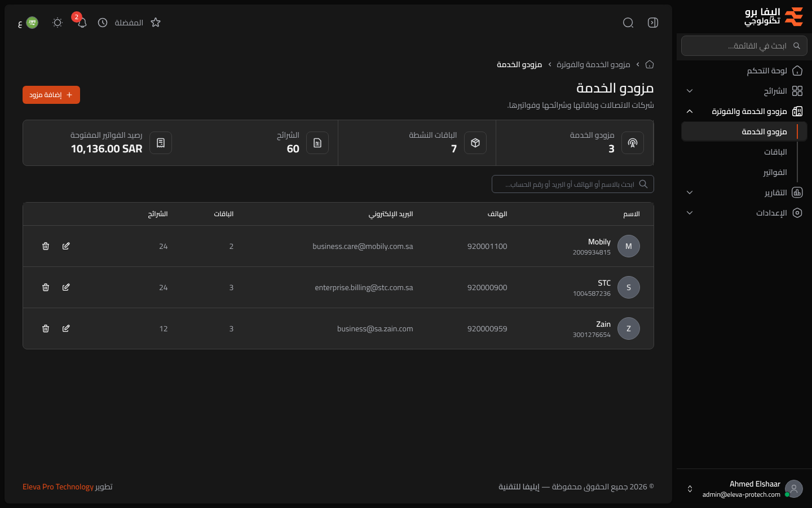Open the Ahmed Elshaar account switcher
The width and height of the screenshot is (812, 508).
click(x=744, y=489)
